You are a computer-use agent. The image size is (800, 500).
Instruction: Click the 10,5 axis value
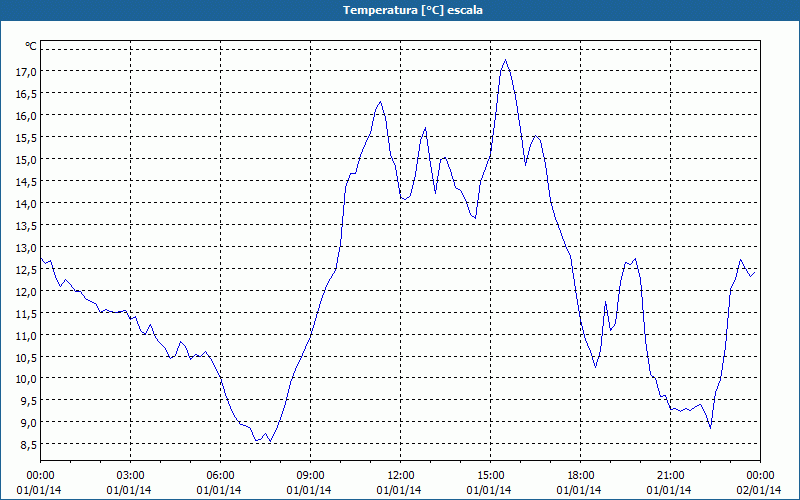[26, 358]
